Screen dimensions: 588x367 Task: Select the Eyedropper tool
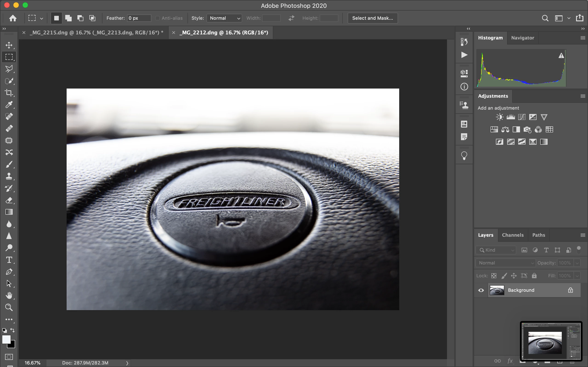[x=9, y=105]
